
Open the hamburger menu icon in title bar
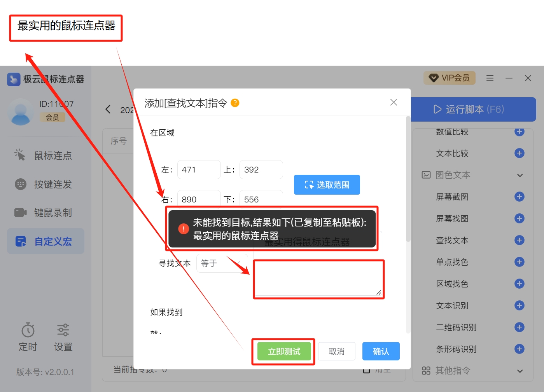coord(490,78)
